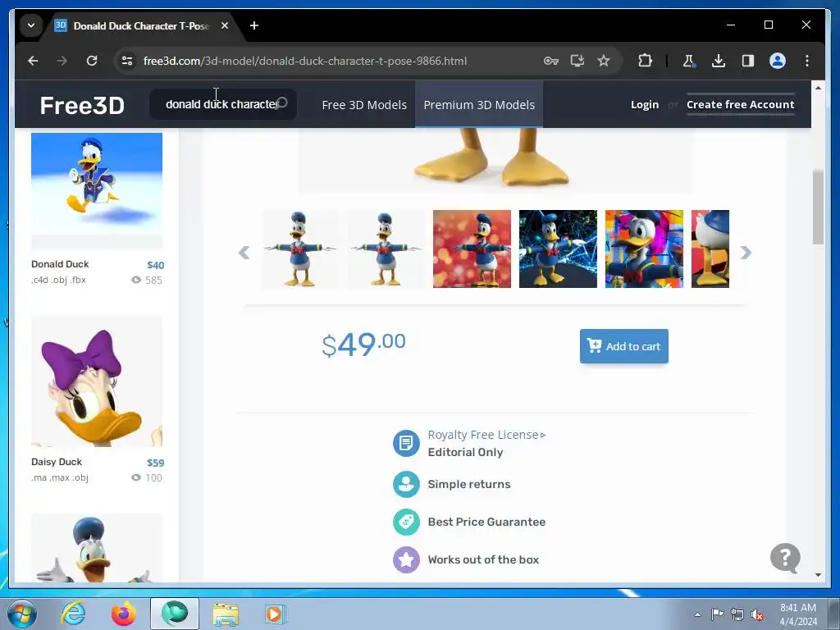Open the tab search dropdown chevron
The height and width of the screenshot is (630, 840).
(x=31, y=25)
